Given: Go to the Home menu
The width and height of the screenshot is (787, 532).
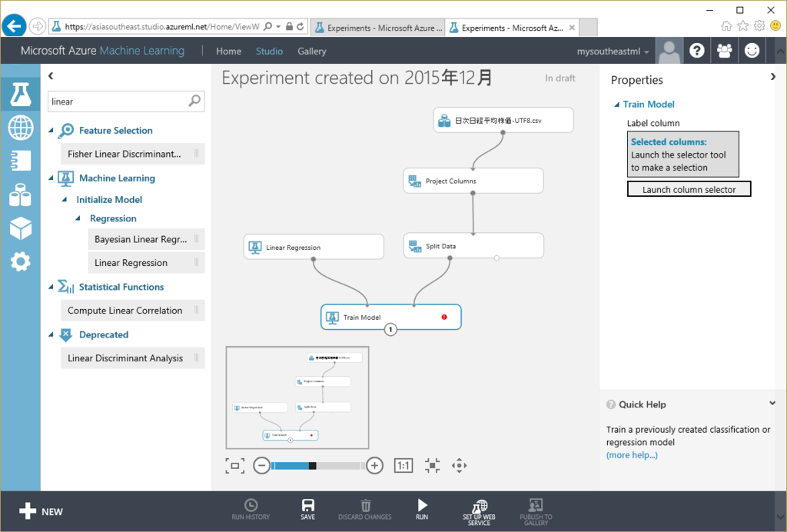Looking at the screenshot, I should coord(228,52).
